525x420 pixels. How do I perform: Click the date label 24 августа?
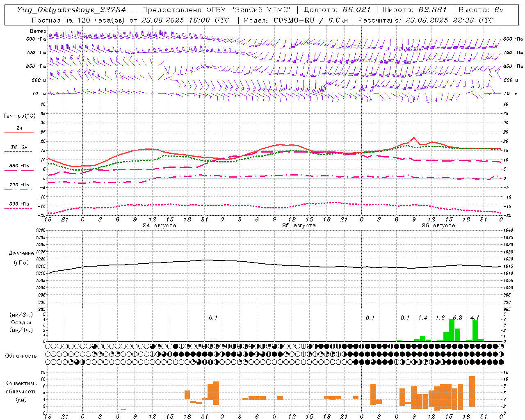160,226
